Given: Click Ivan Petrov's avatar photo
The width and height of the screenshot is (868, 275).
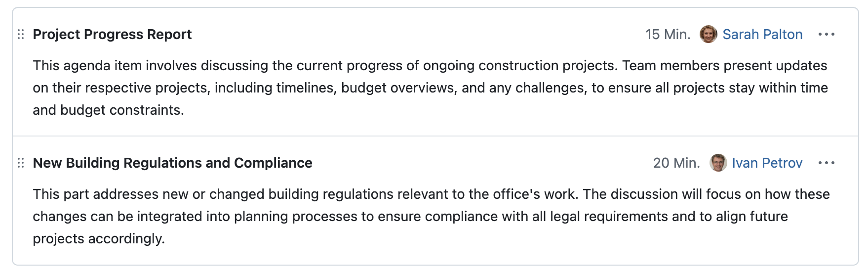Looking at the screenshot, I should [718, 163].
